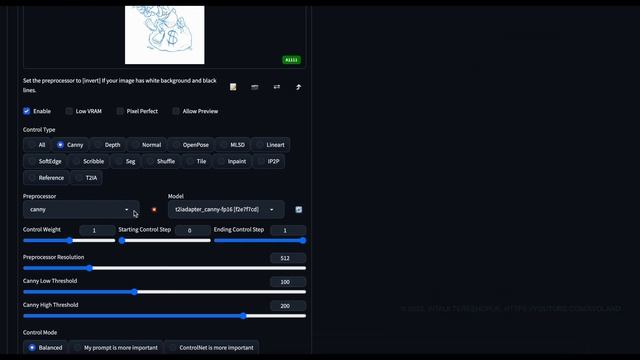The width and height of the screenshot is (640, 360).
Task: Click the webcam icon
Action: pyautogui.click(x=255, y=87)
